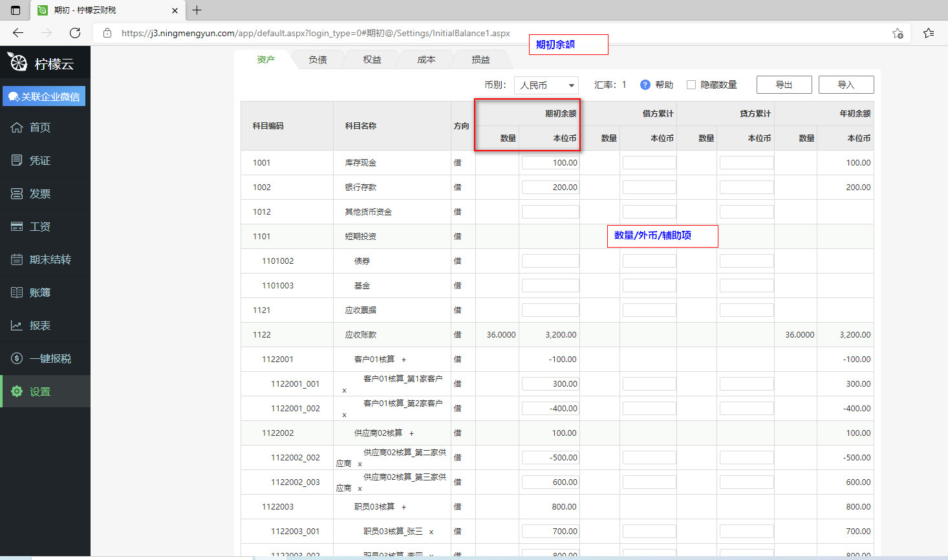Enable the 隐藏数量 checkbox
This screenshot has height=560, width=948.
(691, 85)
